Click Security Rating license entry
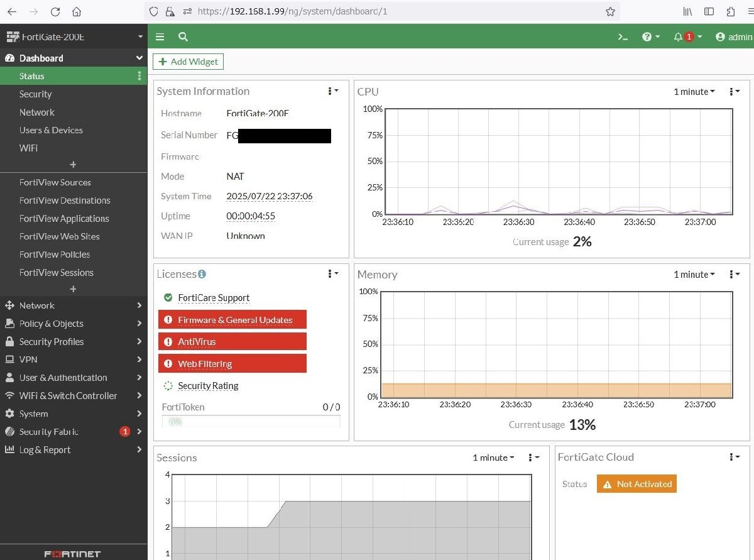 click(x=208, y=385)
